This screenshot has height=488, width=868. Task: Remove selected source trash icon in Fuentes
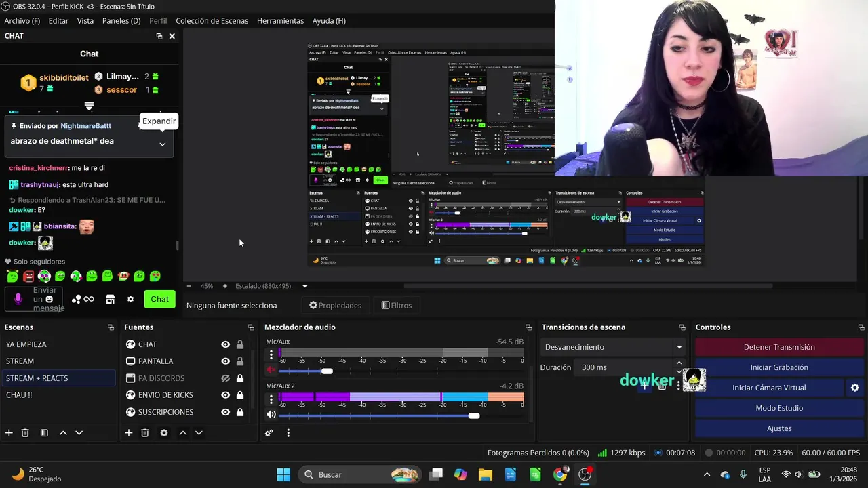click(x=144, y=433)
